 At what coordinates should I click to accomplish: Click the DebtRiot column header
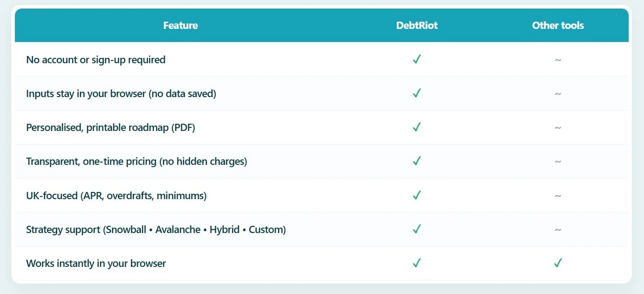pos(417,25)
